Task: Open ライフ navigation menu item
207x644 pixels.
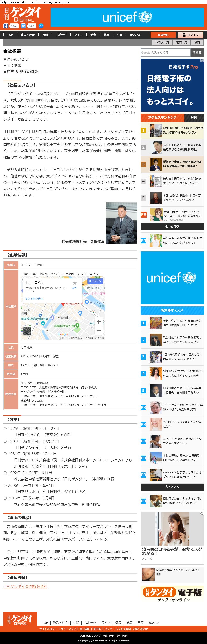Action: click(x=78, y=35)
